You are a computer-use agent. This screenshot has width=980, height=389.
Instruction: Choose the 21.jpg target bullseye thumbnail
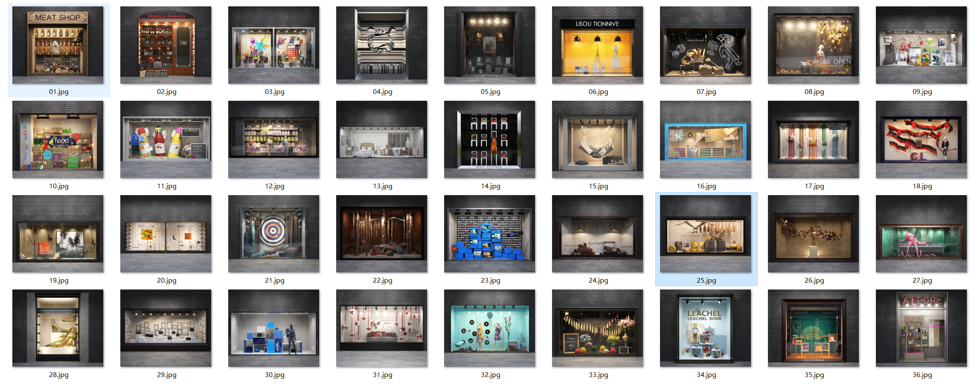click(274, 234)
